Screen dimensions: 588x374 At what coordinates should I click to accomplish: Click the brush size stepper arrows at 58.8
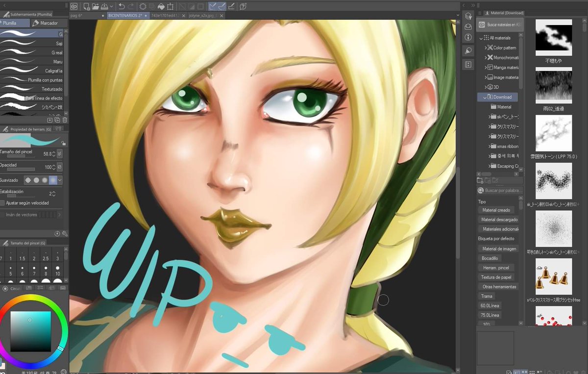pyautogui.click(x=54, y=153)
